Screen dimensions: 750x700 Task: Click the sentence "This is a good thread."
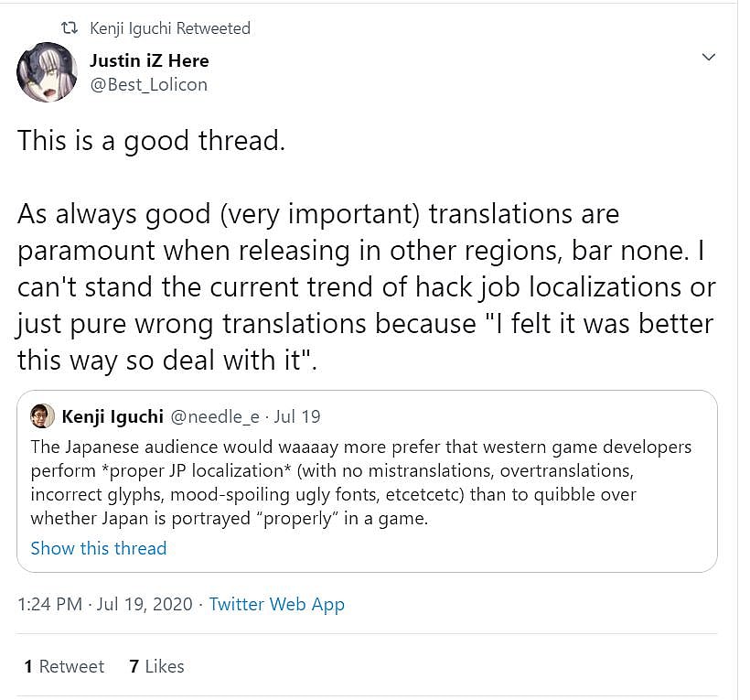pos(151,143)
